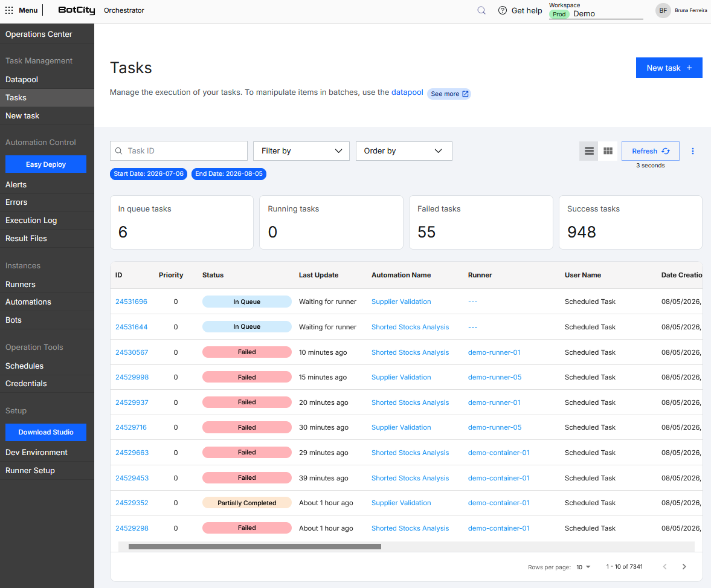Click Partially Completed status badge
The width and height of the screenshot is (711, 588).
pyautogui.click(x=246, y=503)
